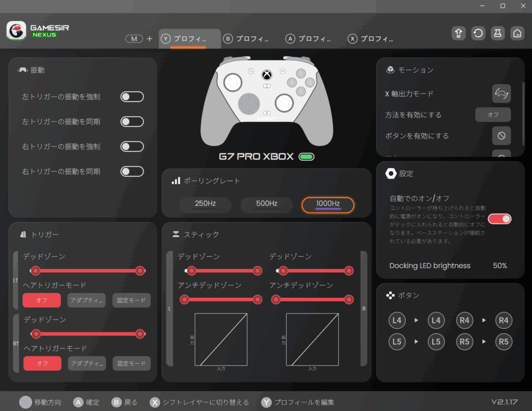
Task: Click the second R5 mapping target icon
Action: (x=503, y=341)
